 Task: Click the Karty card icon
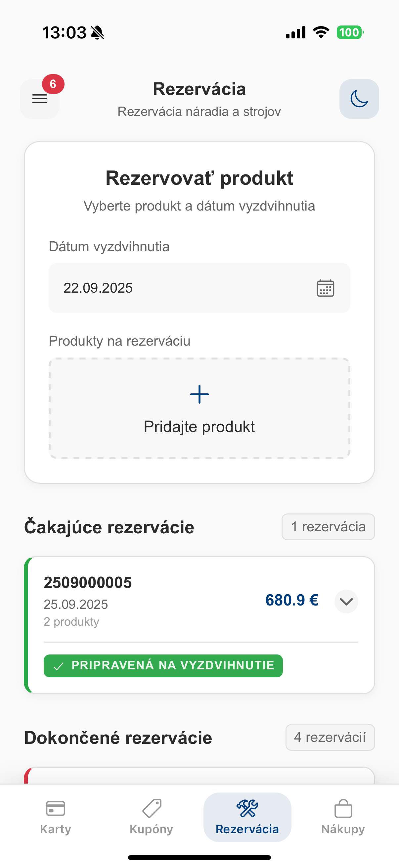click(56, 808)
